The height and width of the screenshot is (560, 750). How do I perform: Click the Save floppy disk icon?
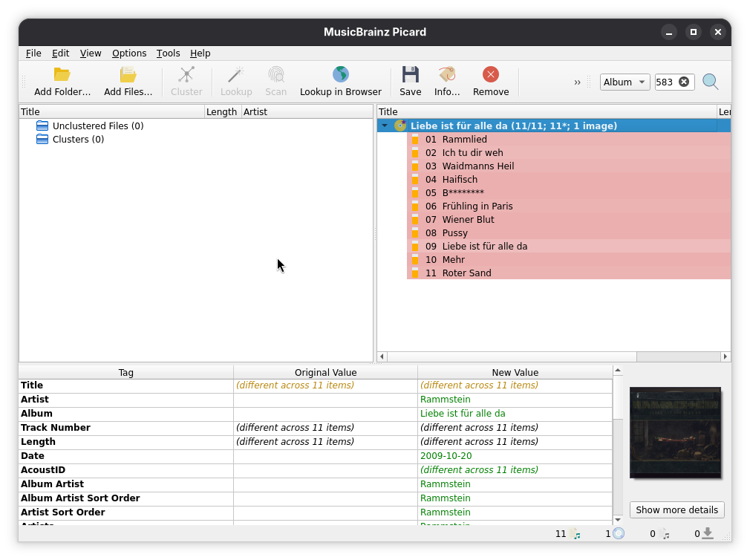coord(410,74)
